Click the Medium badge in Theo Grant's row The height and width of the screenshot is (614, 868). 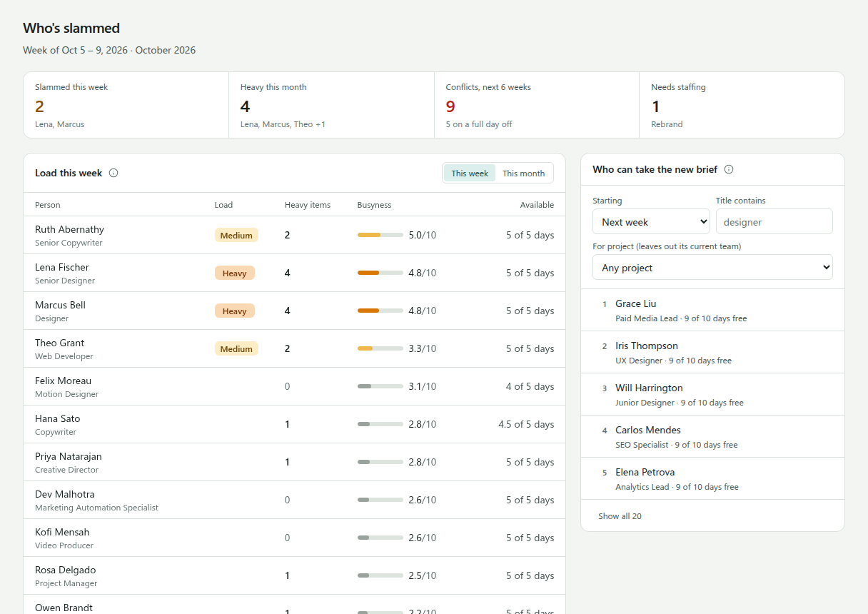pos(236,348)
